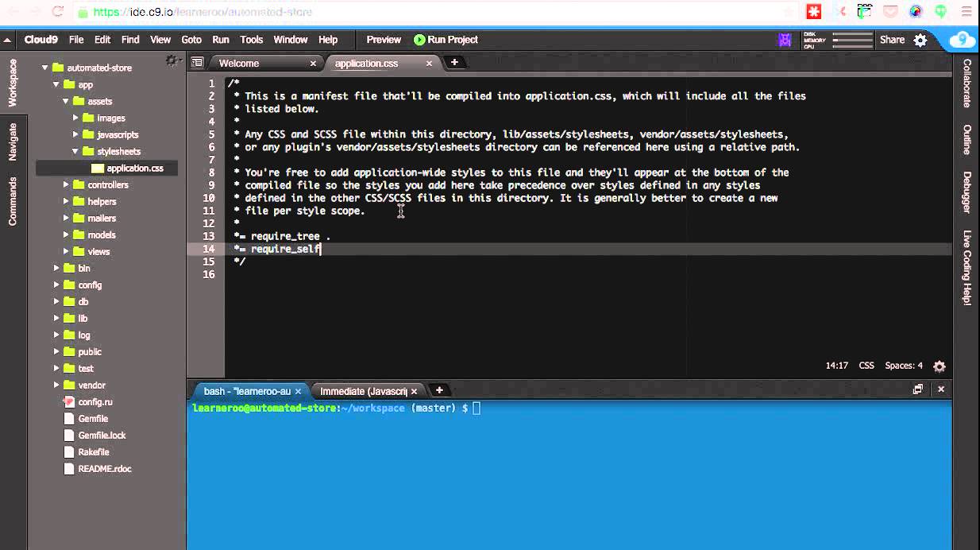The image size is (980, 550).
Task: Open the Spaces: 4 indentation dropdown
Action: pyautogui.click(x=904, y=366)
